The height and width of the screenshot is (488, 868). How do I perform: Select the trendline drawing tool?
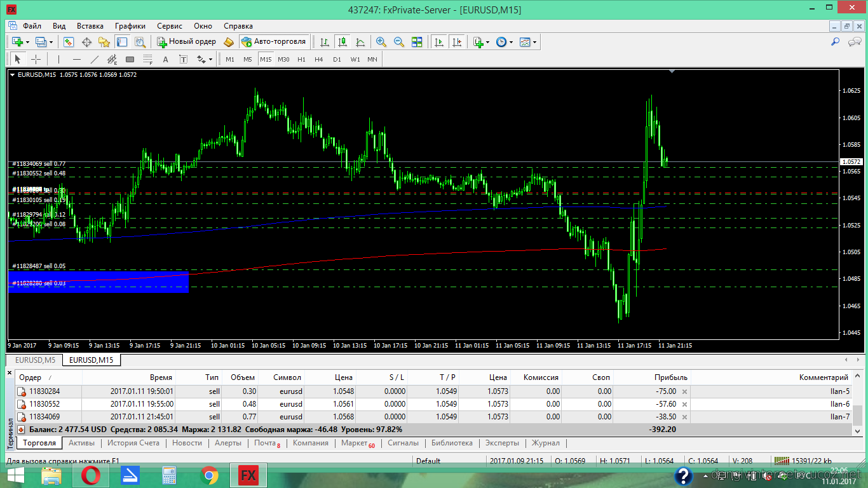pos(95,59)
